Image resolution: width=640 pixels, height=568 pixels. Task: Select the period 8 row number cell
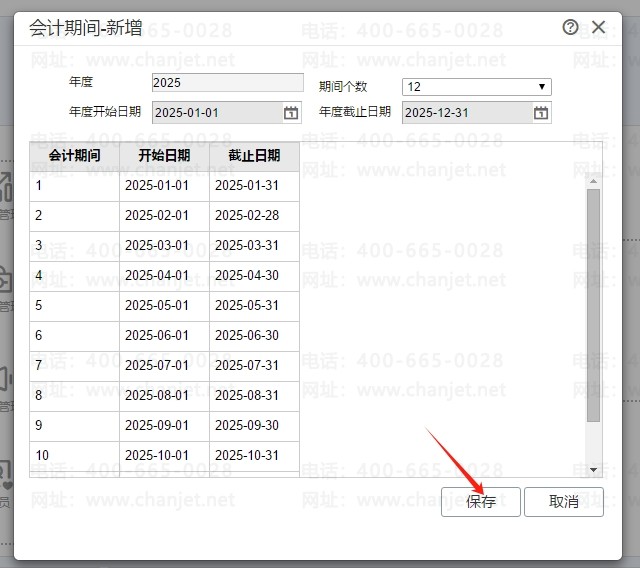click(75, 396)
